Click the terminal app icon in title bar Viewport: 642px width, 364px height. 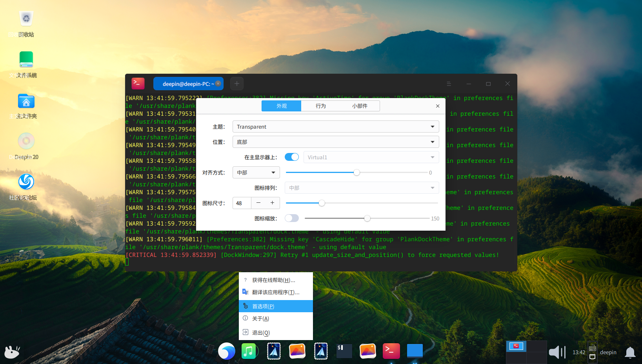pyautogui.click(x=138, y=84)
